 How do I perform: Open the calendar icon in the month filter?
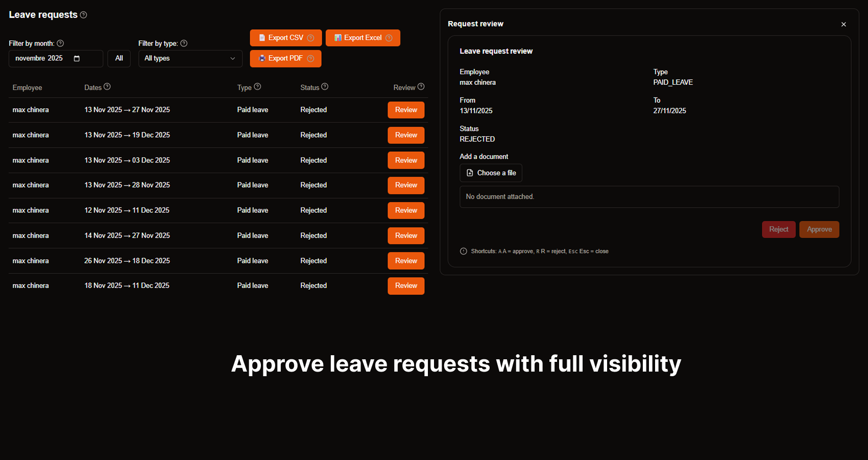[77, 58]
